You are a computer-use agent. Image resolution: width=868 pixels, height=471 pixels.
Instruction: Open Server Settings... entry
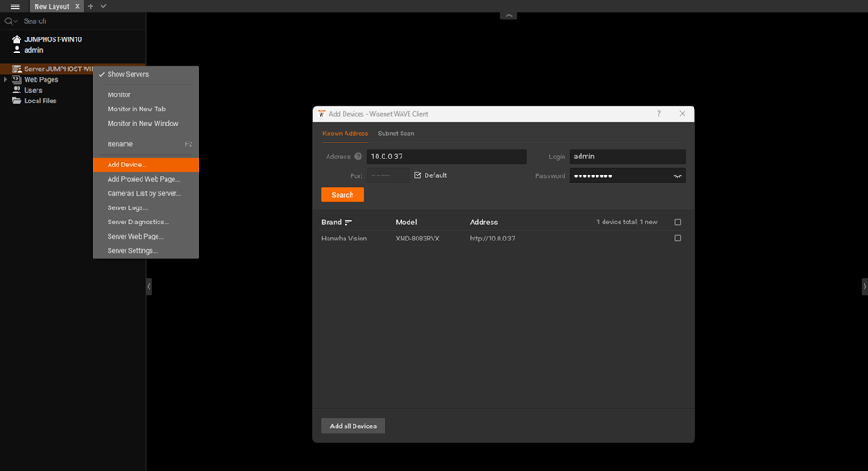146,251
